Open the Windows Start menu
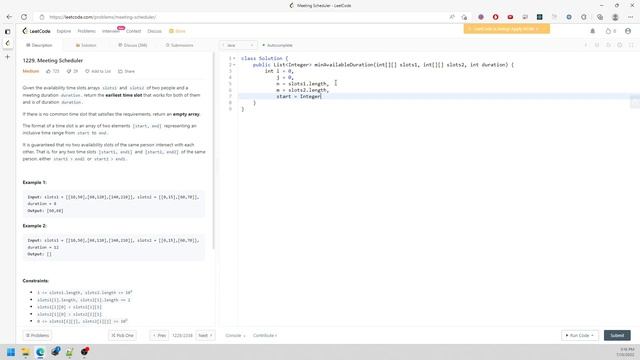This screenshot has width=640, height=360. click(x=11, y=352)
